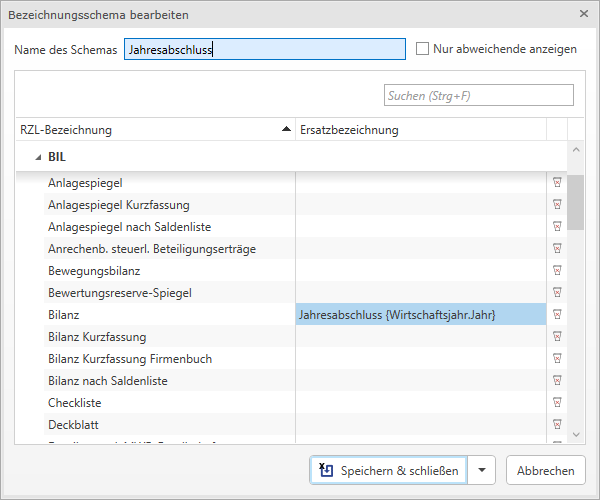Viewport: 600px width, 500px height.
Task: Clear the replacement name for Anlagespiegel row
Action: [x=557, y=183]
